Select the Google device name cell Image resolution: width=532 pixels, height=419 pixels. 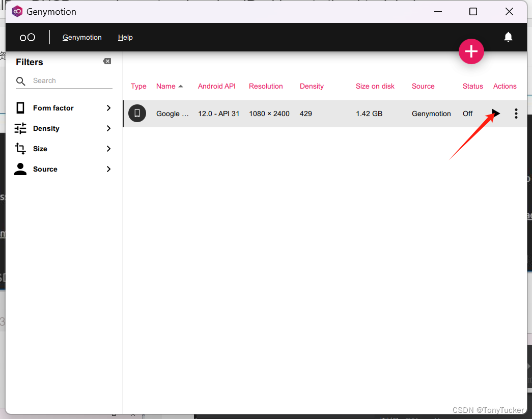click(173, 114)
